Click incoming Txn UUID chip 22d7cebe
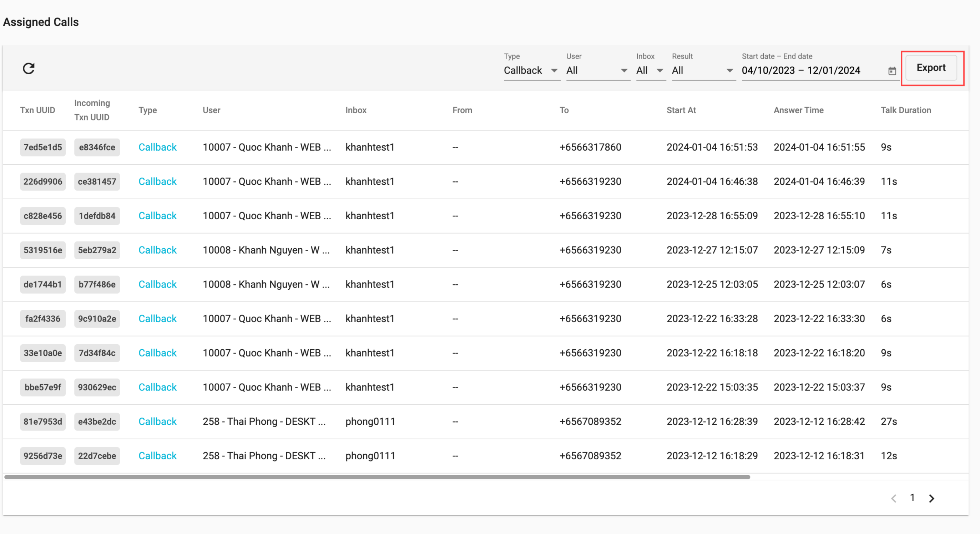Screen dimensions: 980x534 [97, 456]
